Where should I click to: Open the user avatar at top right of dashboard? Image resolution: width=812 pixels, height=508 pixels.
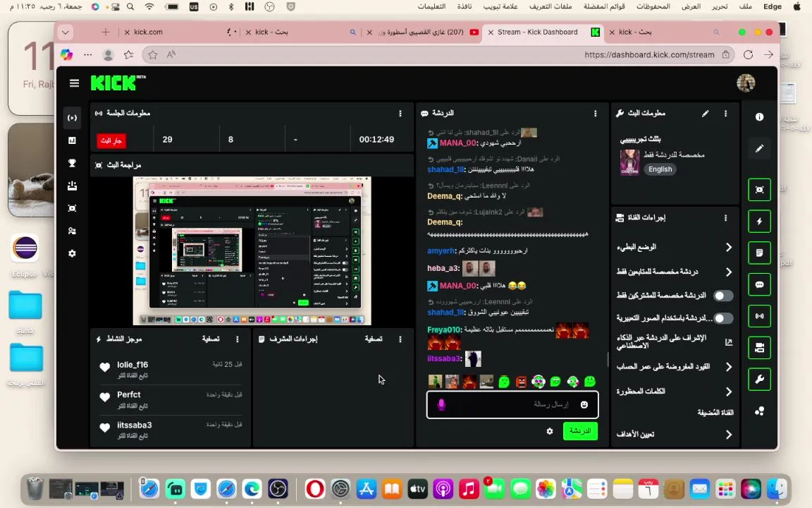tap(746, 83)
